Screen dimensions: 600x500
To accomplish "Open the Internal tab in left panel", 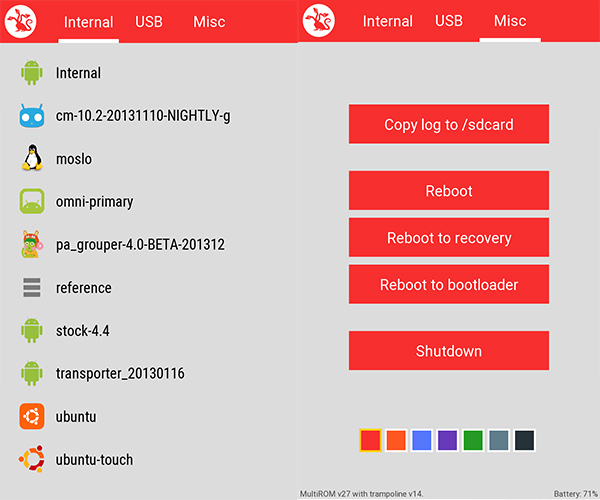I will click(x=88, y=22).
